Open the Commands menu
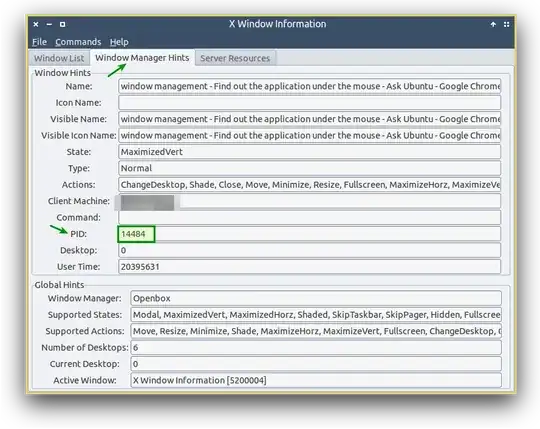This screenshot has height=429, width=540. tap(78, 42)
